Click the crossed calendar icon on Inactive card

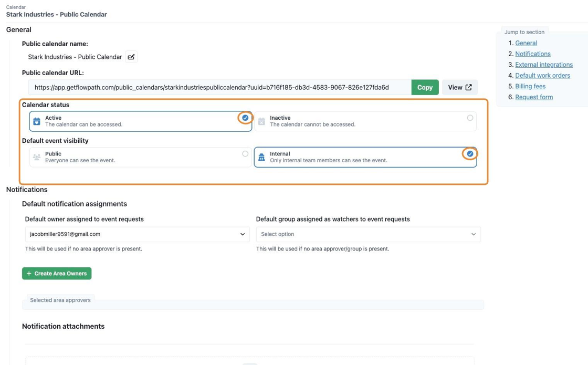tap(261, 121)
